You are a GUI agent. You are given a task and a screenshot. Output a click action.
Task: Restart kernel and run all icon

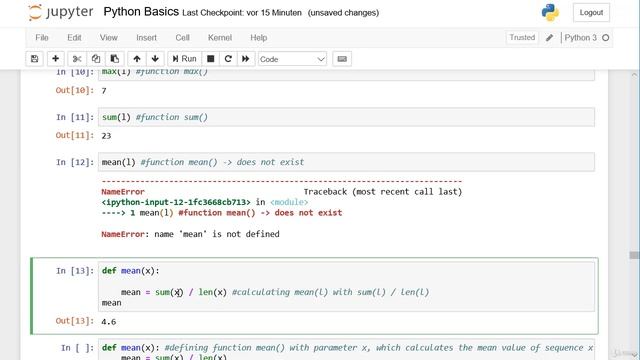pos(246,59)
